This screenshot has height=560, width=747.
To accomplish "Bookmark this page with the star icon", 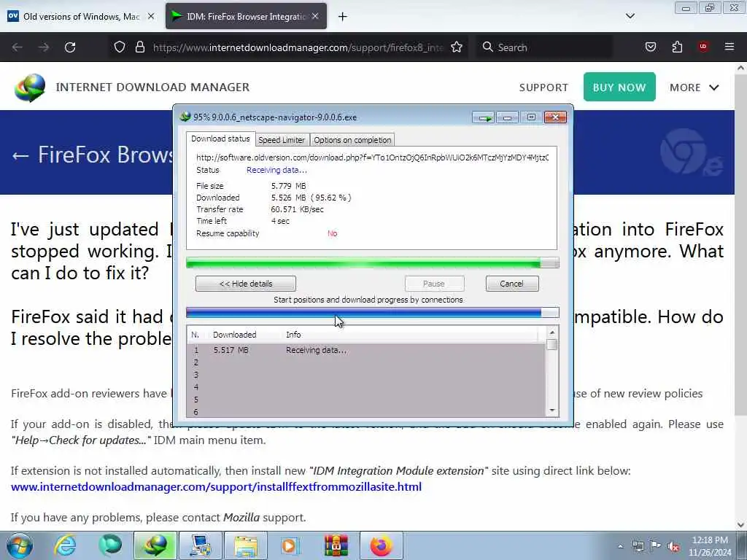I will click(x=457, y=47).
